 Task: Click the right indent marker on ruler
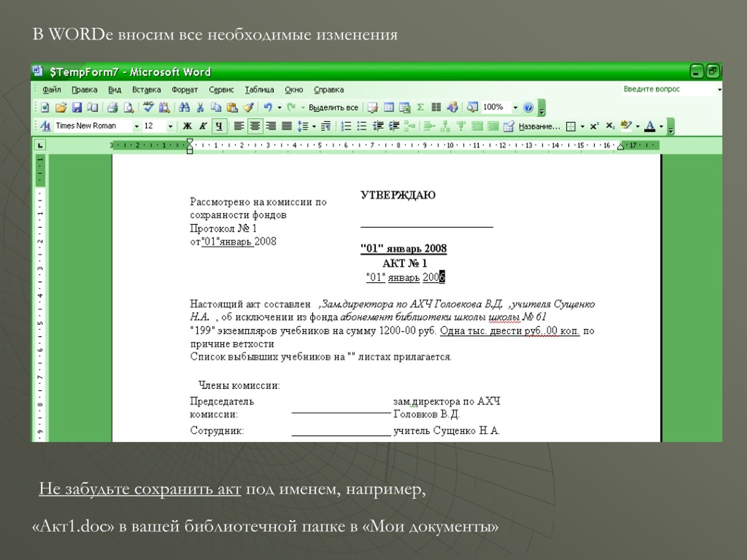[x=620, y=146]
